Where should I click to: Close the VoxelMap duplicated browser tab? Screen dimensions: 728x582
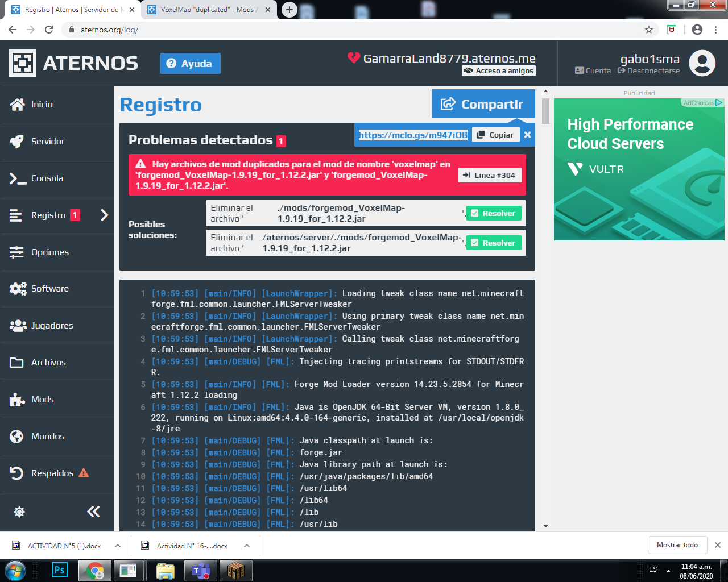268,10
